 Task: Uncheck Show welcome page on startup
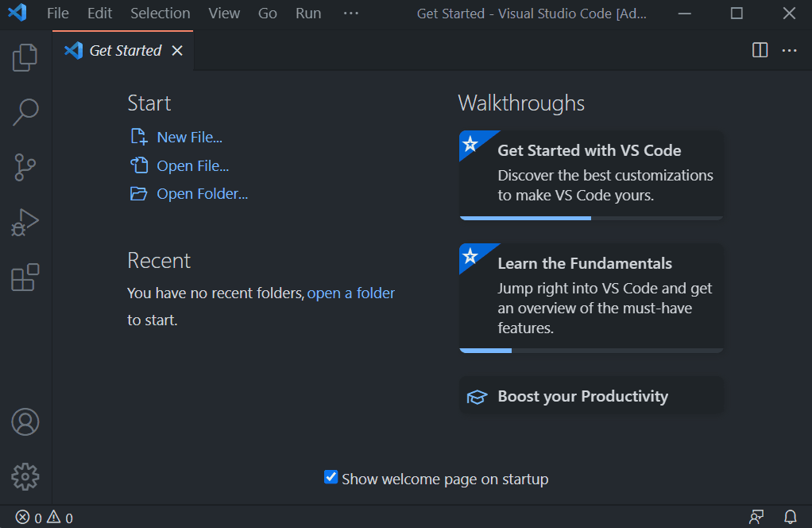click(x=331, y=476)
